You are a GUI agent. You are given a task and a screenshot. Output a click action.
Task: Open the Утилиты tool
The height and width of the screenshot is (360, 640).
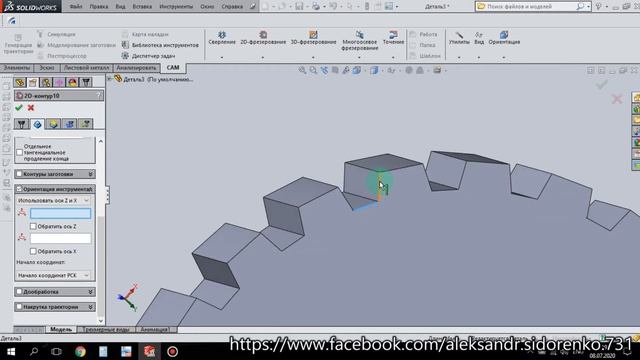tap(459, 38)
